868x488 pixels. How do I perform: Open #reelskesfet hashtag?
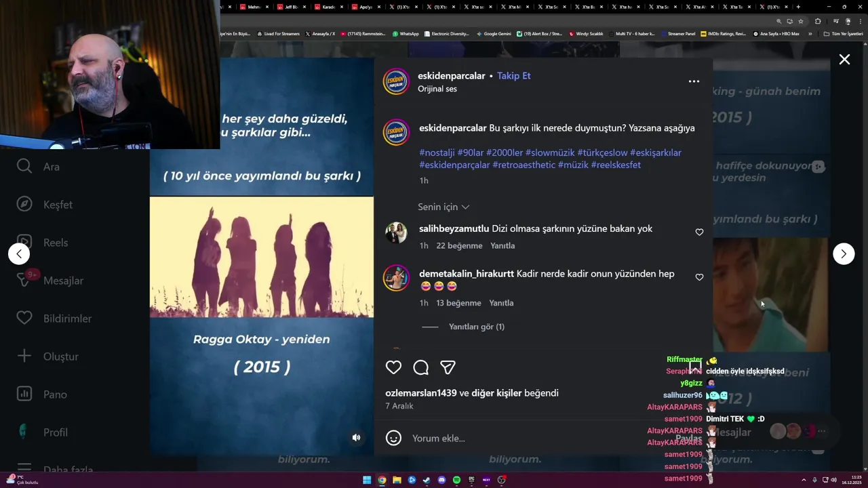click(616, 165)
